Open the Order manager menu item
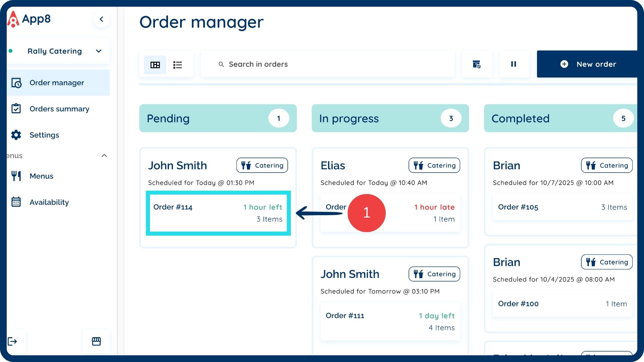 pos(57,83)
